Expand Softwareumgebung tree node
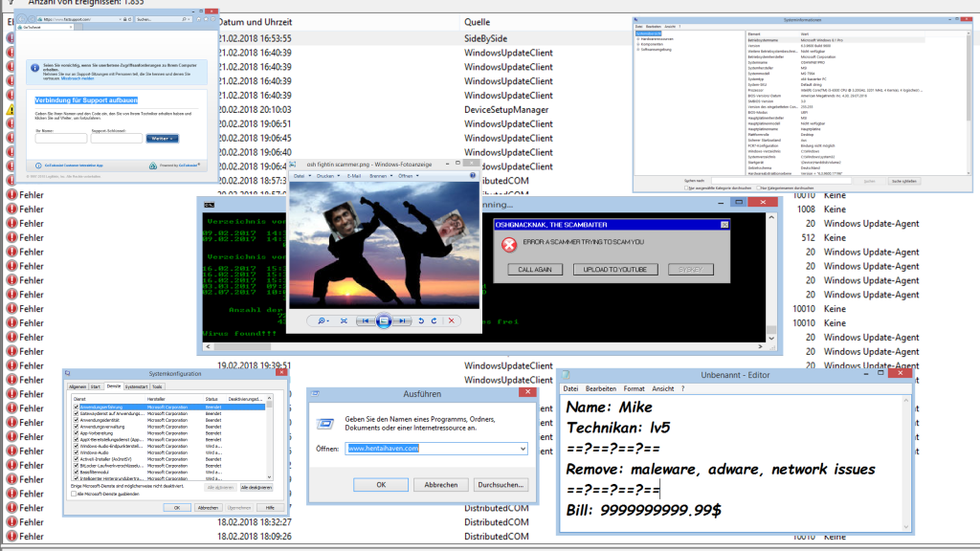The image size is (980, 551). pos(638,50)
